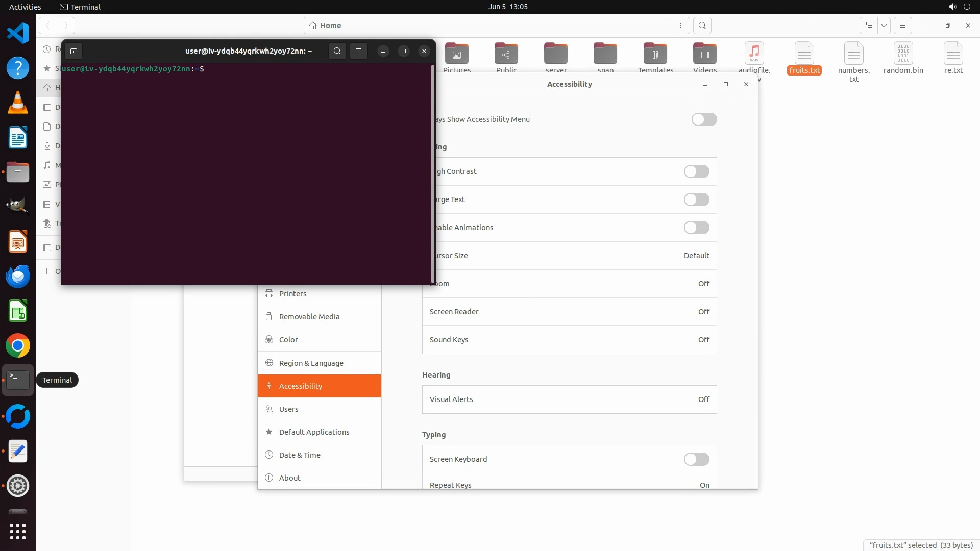Screen dimensions: 980x551
Task: Enable Always Show Accessibility Menu switch
Action: [x=704, y=119]
